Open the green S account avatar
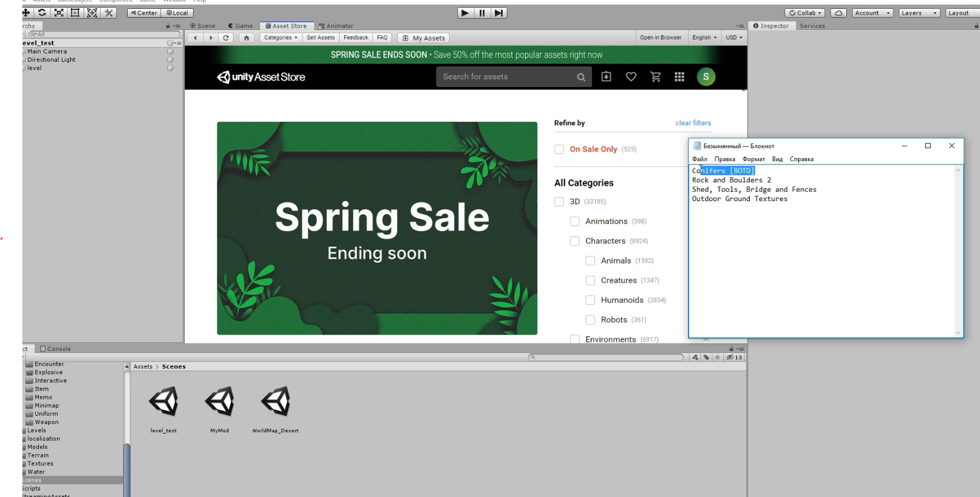Viewport: 980px width, 497px height. click(706, 76)
